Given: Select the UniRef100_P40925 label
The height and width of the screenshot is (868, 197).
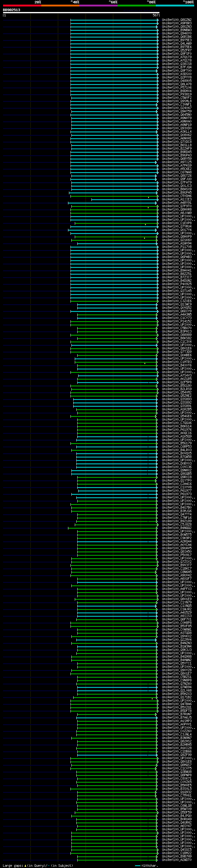Looking at the screenshot, I should [177, 284].
